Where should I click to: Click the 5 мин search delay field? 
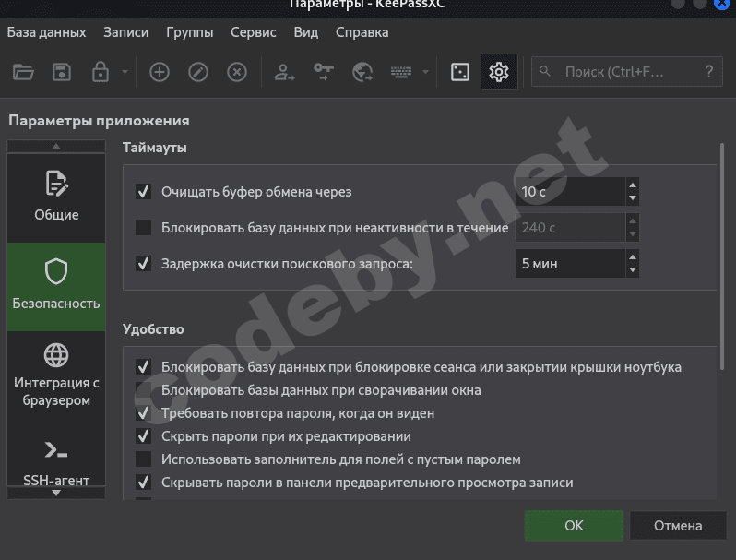point(570,263)
